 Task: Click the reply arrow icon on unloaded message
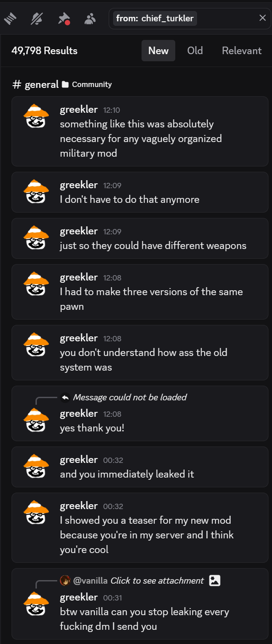[65, 397]
